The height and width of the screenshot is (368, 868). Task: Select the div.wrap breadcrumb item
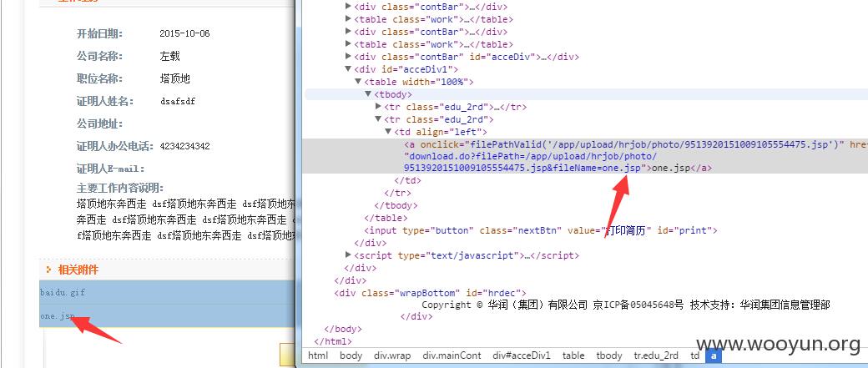pos(392,355)
